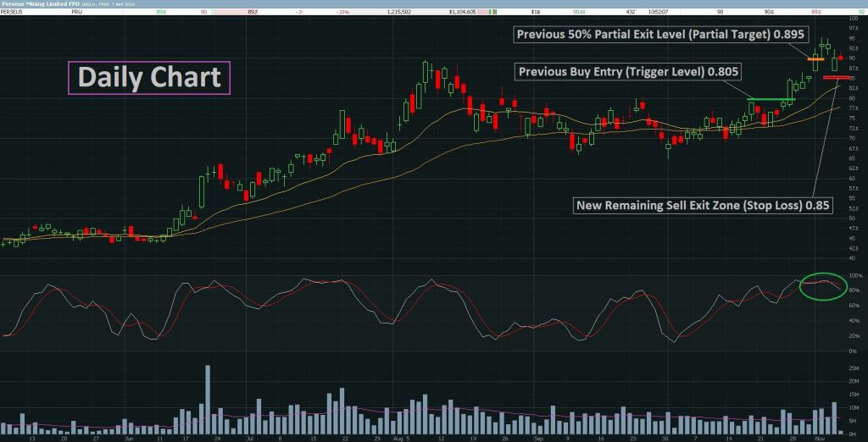The width and height of the screenshot is (868, 442).
Task: Click the 432 trades count value
Action: click(x=630, y=11)
